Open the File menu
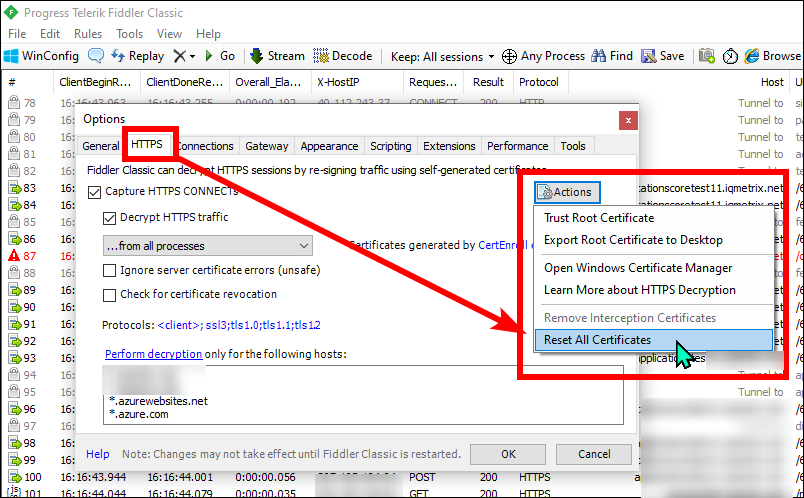Screen dimensions: 804x498 click(x=17, y=34)
